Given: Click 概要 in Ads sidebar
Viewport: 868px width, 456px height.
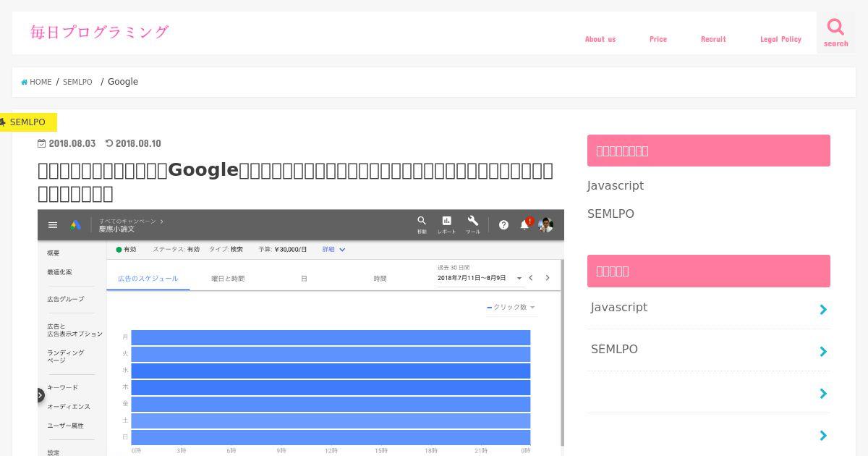Looking at the screenshot, I should click(54, 253).
